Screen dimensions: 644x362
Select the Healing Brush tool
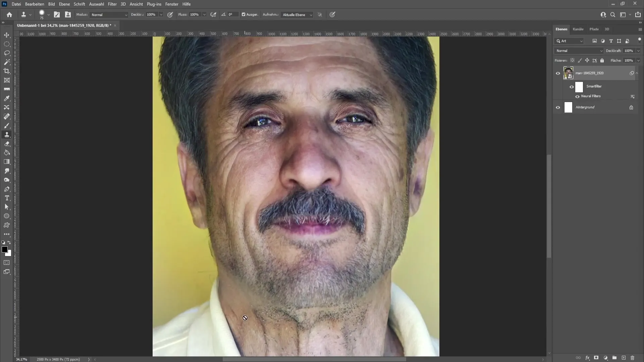(7, 116)
